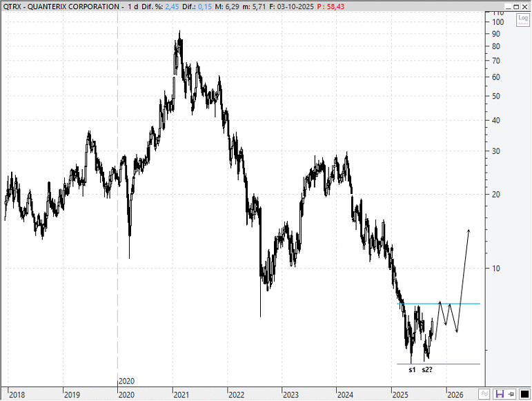Click the QTRX - QUANTERIX CORPORATION title

pyautogui.click(x=59, y=7)
